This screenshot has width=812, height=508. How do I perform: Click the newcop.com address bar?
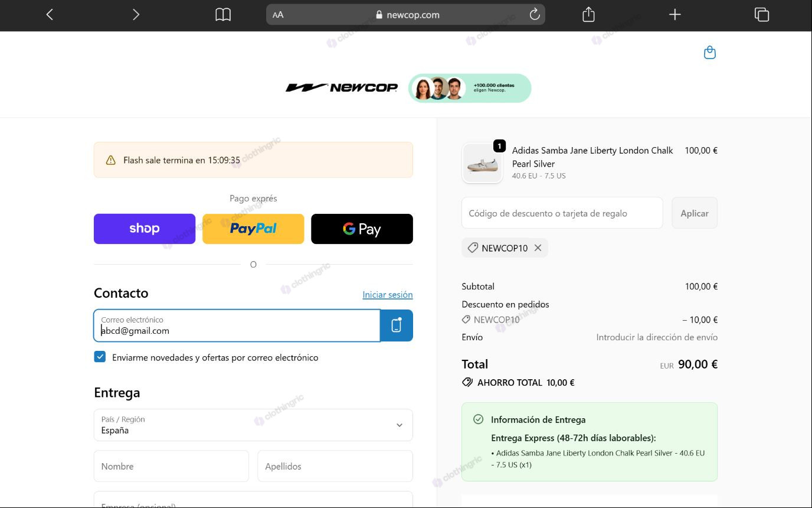tap(405, 15)
